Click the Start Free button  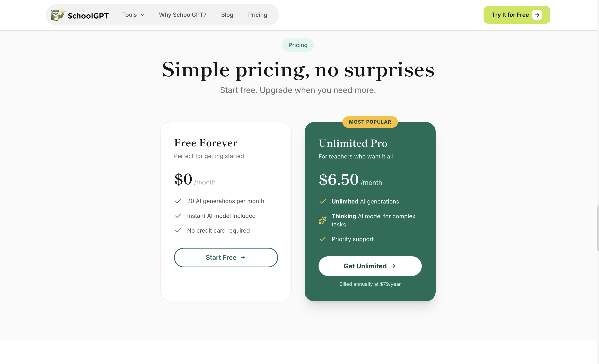(226, 257)
